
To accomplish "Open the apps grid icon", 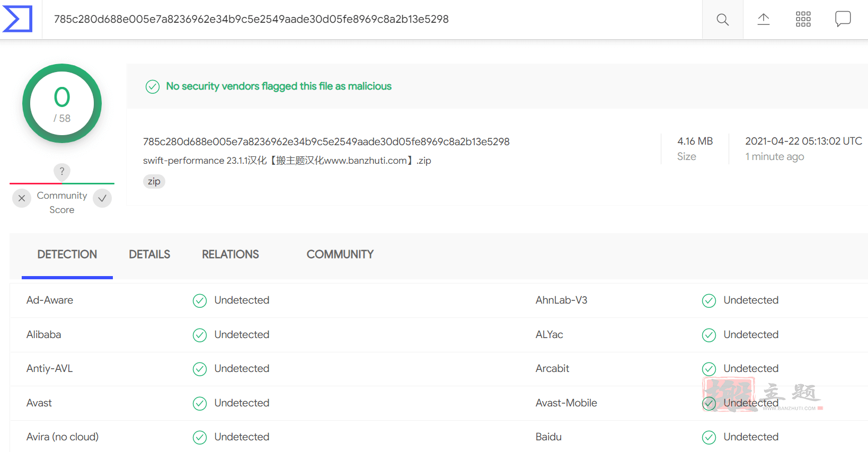I will 803,20.
